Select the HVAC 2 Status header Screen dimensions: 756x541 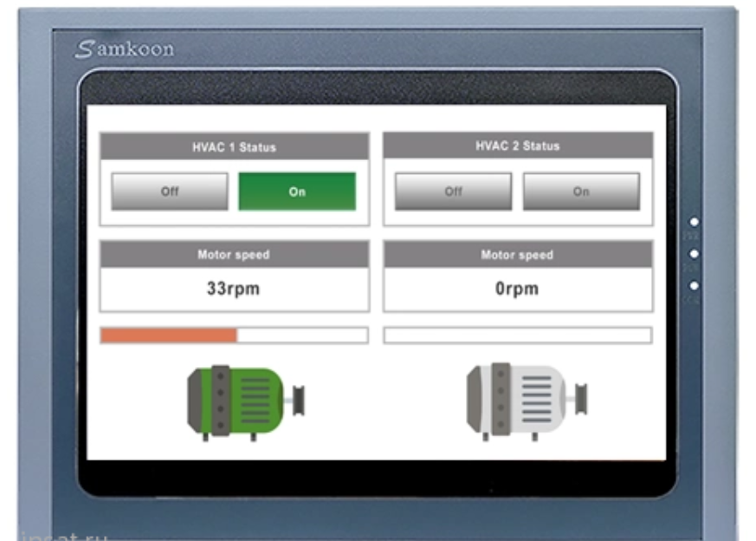(518, 146)
